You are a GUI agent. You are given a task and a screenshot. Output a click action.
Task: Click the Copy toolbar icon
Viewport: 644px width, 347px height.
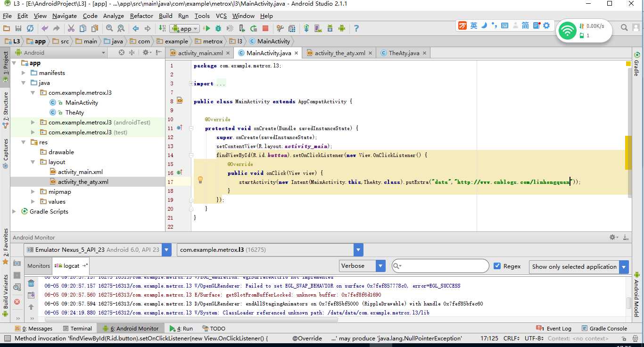pyautogui.click(x=83, y=28)
